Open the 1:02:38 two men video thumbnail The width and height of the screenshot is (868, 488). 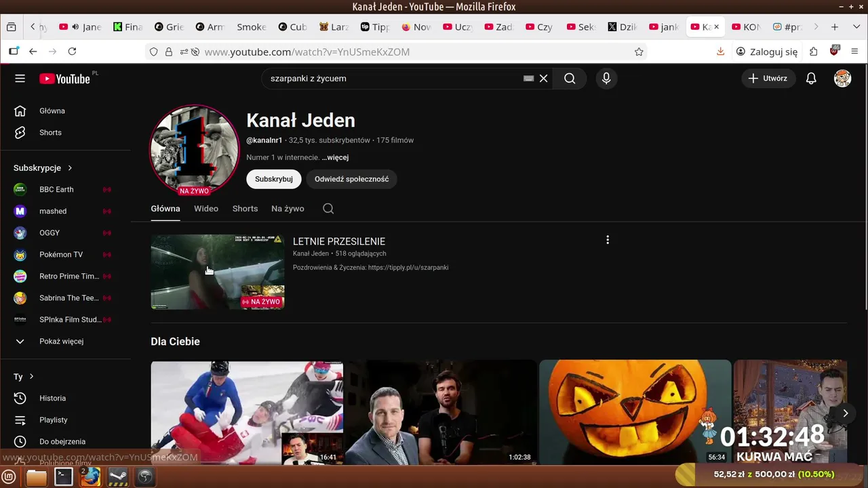(441, 412)
